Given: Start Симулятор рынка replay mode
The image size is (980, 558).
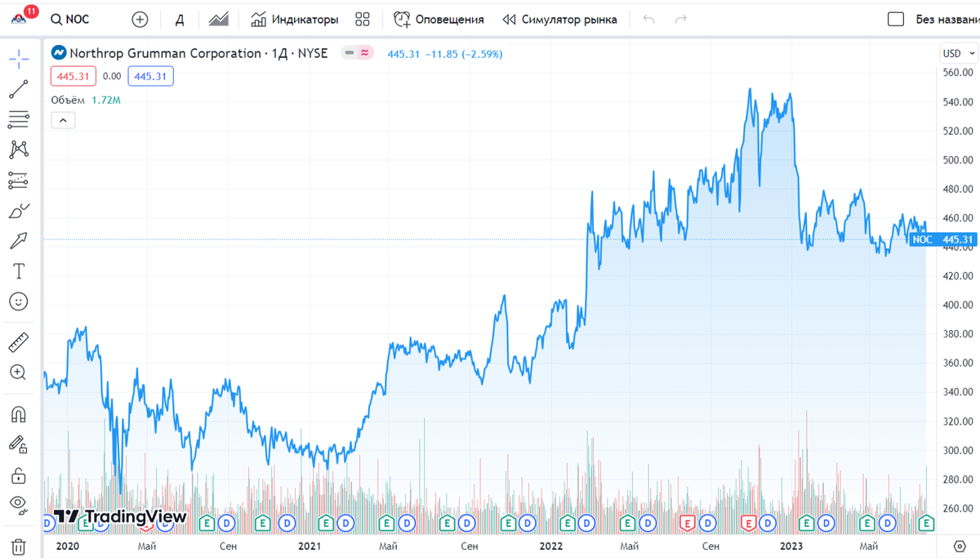Looking at the screenshot, I should pos(559,19).
